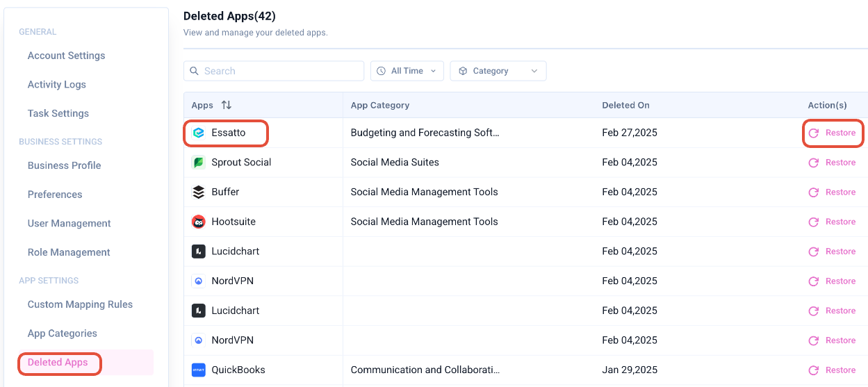The height and width of the screenshot is (387, 868).
Task: Click restore icon in Hootsuite row
Action: point(814,222)
